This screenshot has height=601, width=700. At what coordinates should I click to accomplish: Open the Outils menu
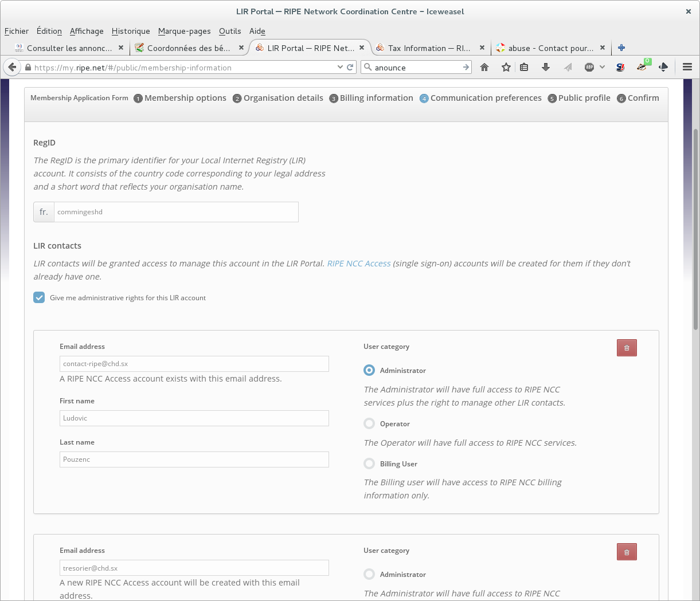[230, 31]
